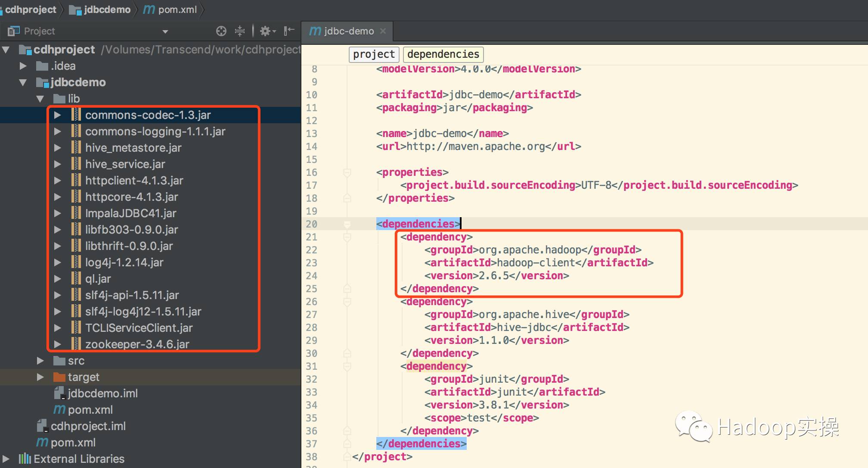Open Project panel settings gear
The width and height of the screenshot is (868, 468).
[265, 31]
